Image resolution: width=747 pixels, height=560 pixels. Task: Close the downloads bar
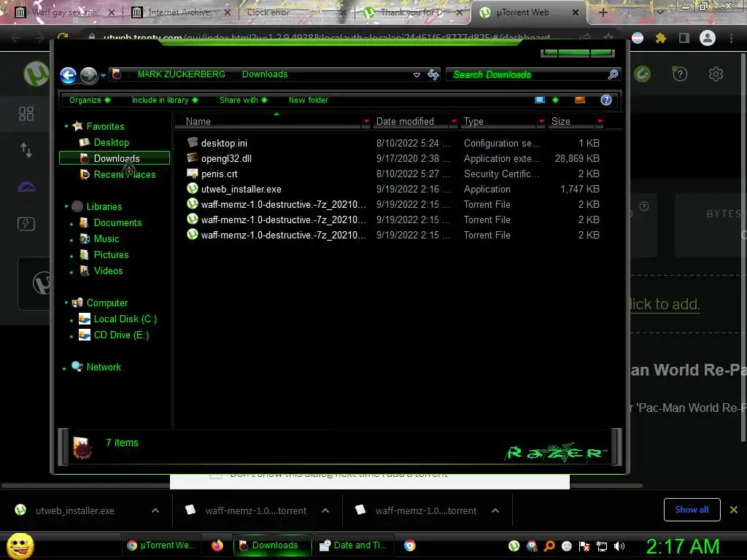pyautogui.click(x=734, y=510)
